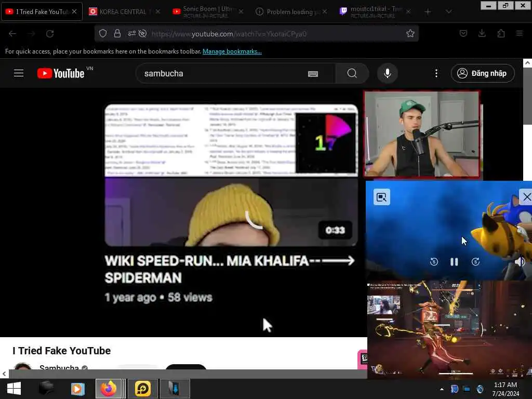Screen dimensions: 532x399
Task: Close the KOREA CENTRAL tab
Action: coord(158,11)
